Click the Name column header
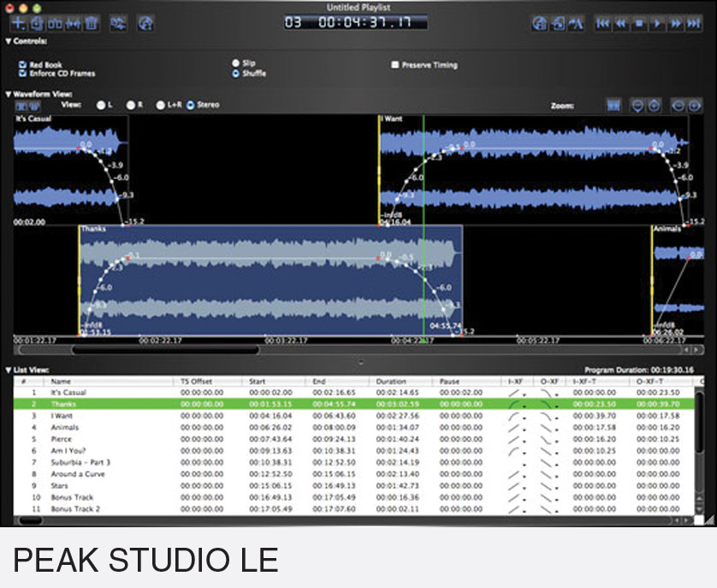Viewport: 717px width, 588px height. point(108,381)
